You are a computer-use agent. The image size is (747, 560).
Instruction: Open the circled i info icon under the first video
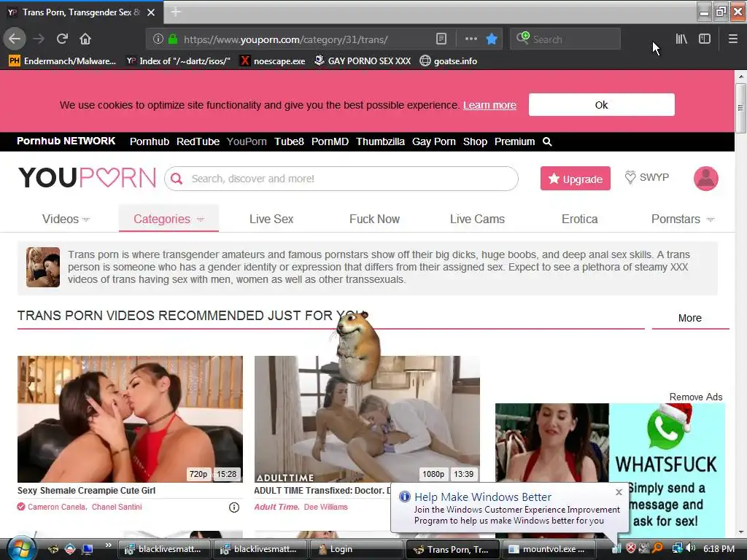point(234,507)
